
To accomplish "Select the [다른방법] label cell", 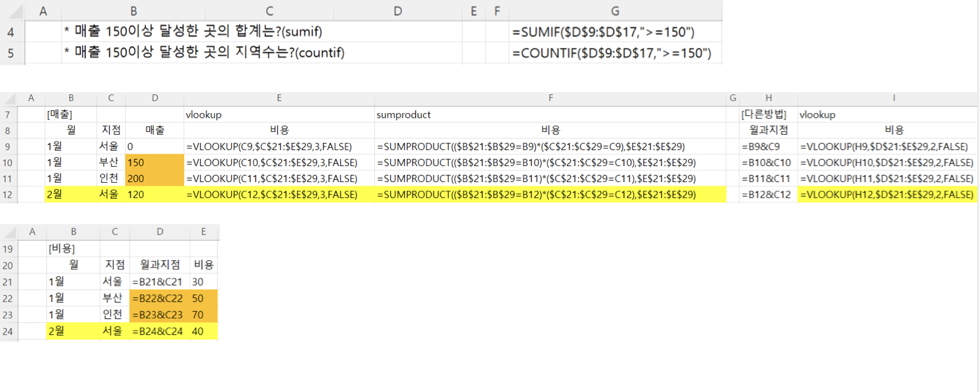I will coord(769,114).
